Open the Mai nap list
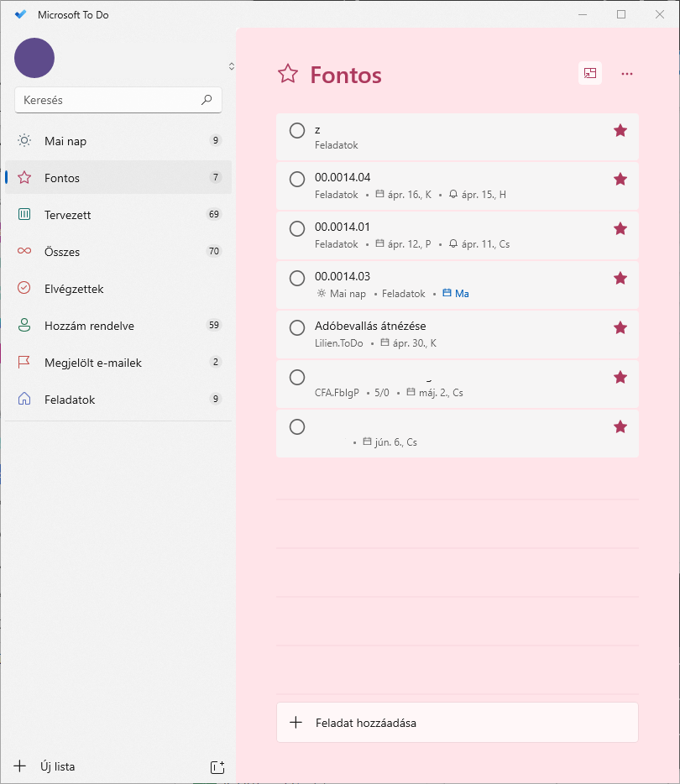Viewport: 680px width, 784px height. (x=65, y=141)
